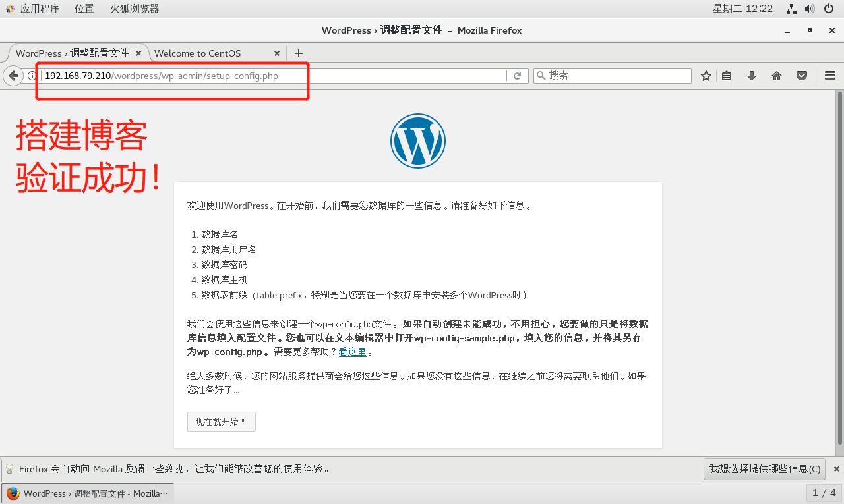The height and width of the screenshot is (504, 844).
Task: Close the Welcome to CentOS tab
Action: point(277,53)
